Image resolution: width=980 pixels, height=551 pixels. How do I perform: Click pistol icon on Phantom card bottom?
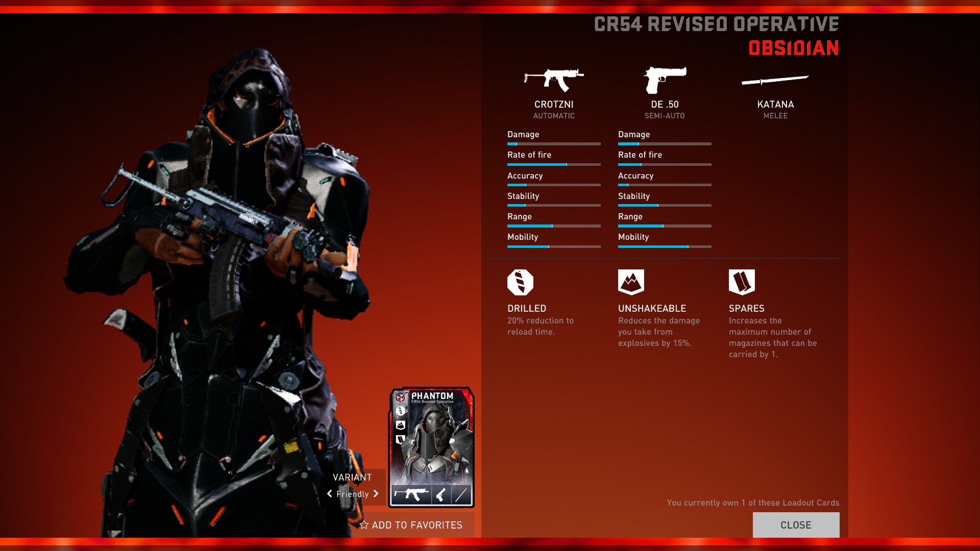[x=442, y=494]
